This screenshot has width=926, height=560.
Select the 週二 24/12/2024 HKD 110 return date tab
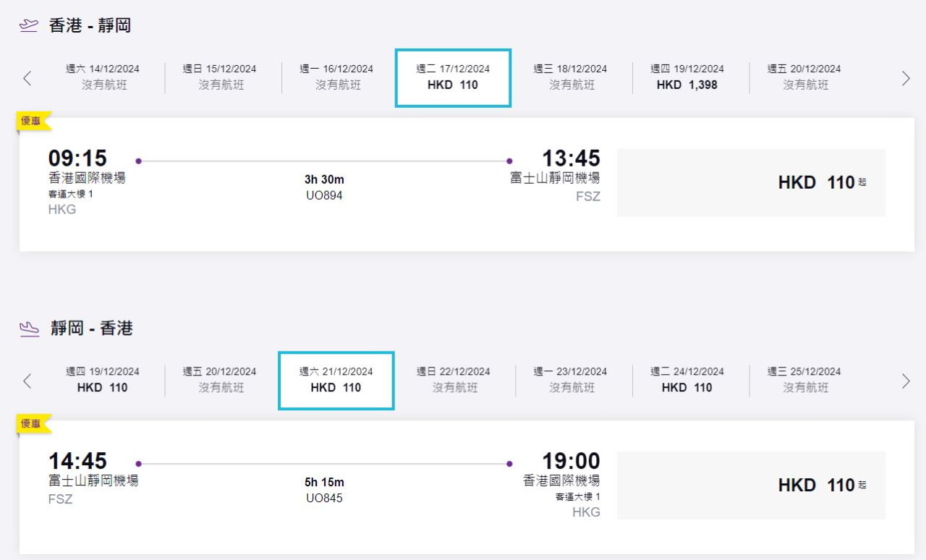[689, 380]
